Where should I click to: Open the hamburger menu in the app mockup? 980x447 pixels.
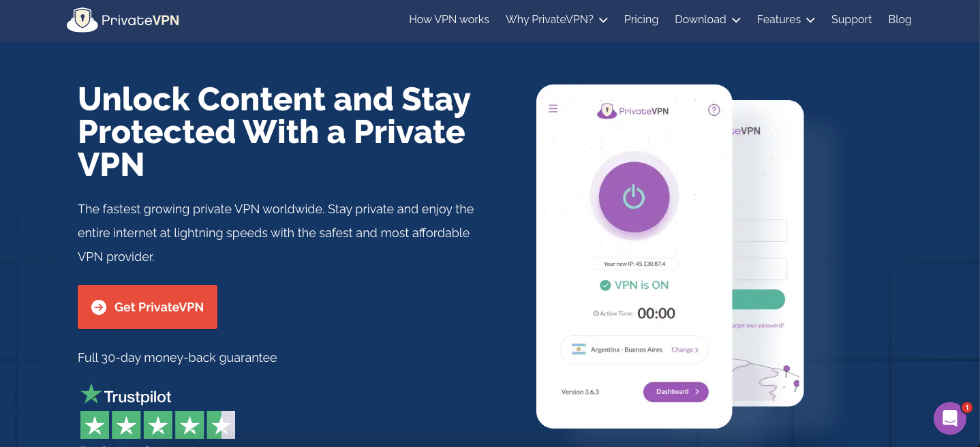point(553,108)
